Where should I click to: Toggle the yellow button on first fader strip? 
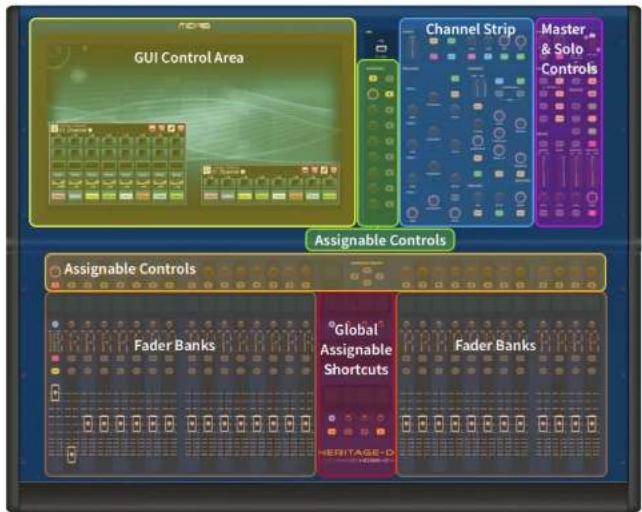tap(55, 371)
